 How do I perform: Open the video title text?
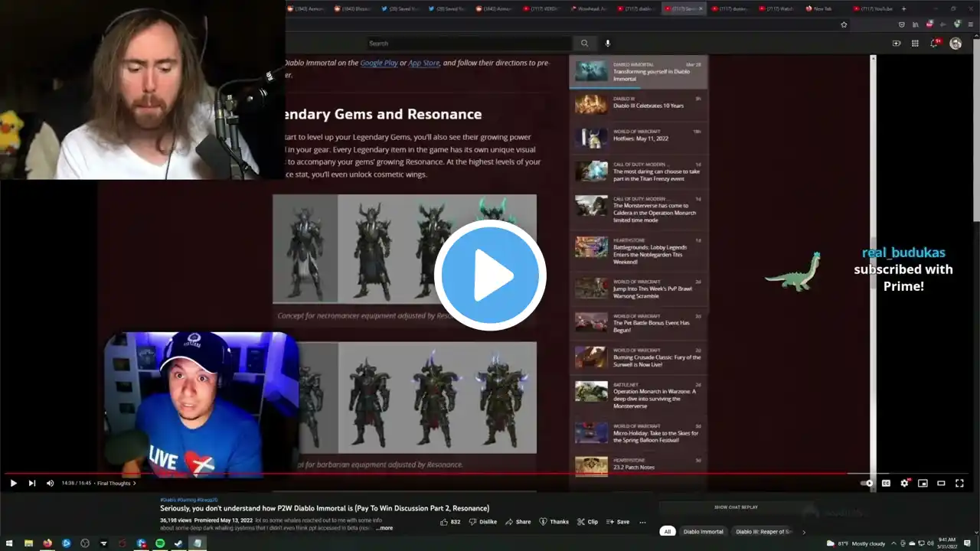coord(325,508)
